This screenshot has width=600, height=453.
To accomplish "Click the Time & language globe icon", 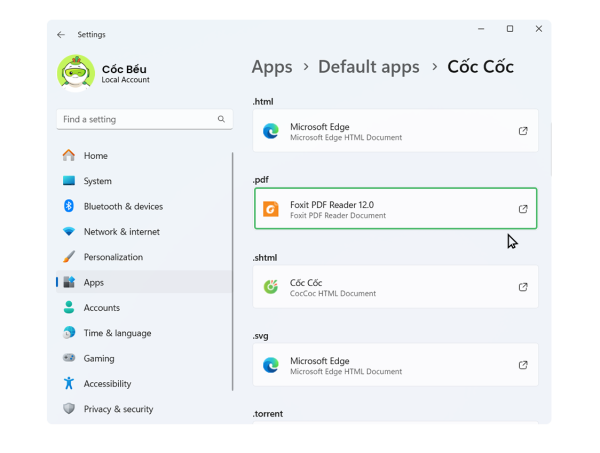I will (69, 332).
